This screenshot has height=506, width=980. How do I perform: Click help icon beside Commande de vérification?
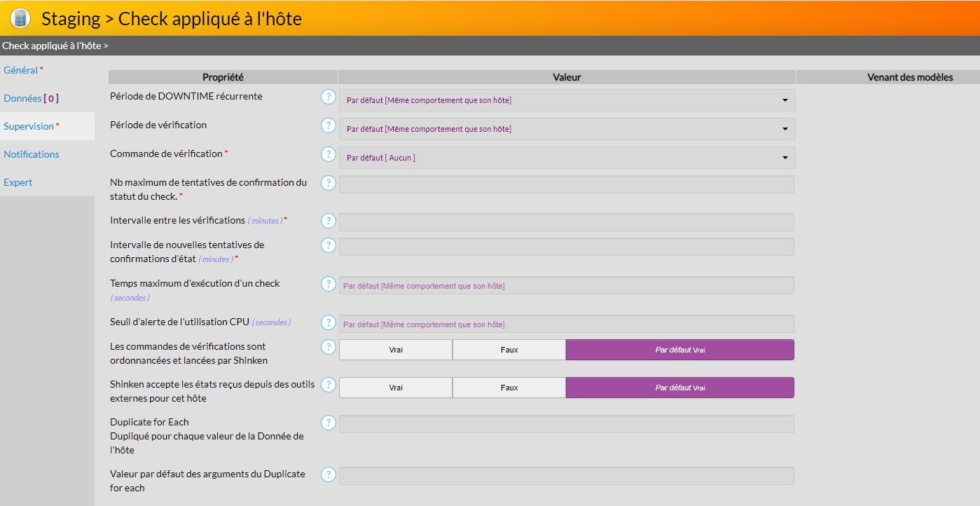tap(328, 154)
